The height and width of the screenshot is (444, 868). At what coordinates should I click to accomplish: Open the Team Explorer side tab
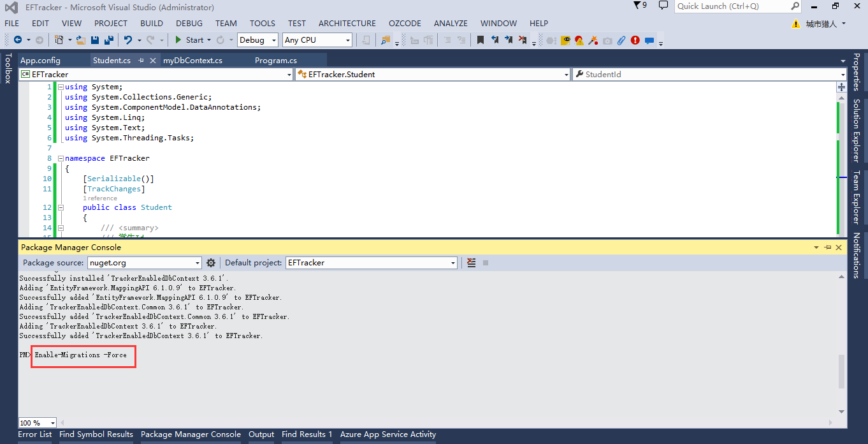click(857, 196)
